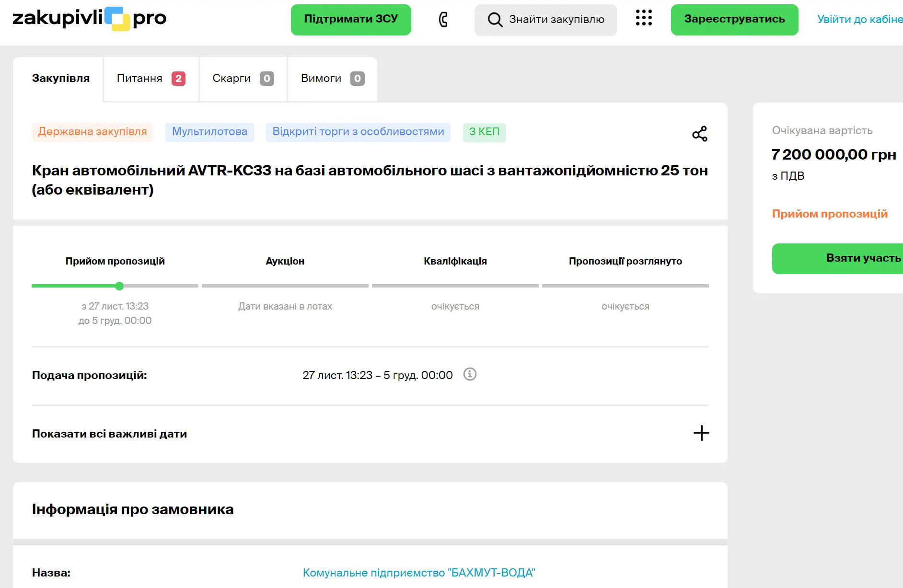Click the magnifier icon in search box

495,20
